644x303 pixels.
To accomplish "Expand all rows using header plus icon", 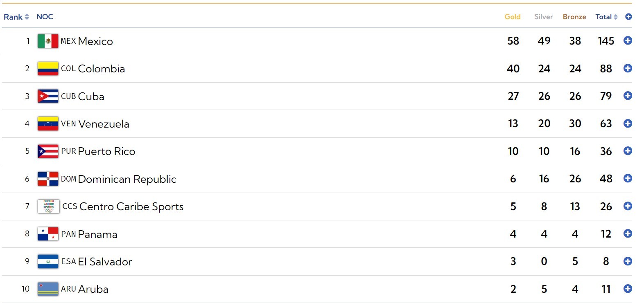I will (628, 17).
